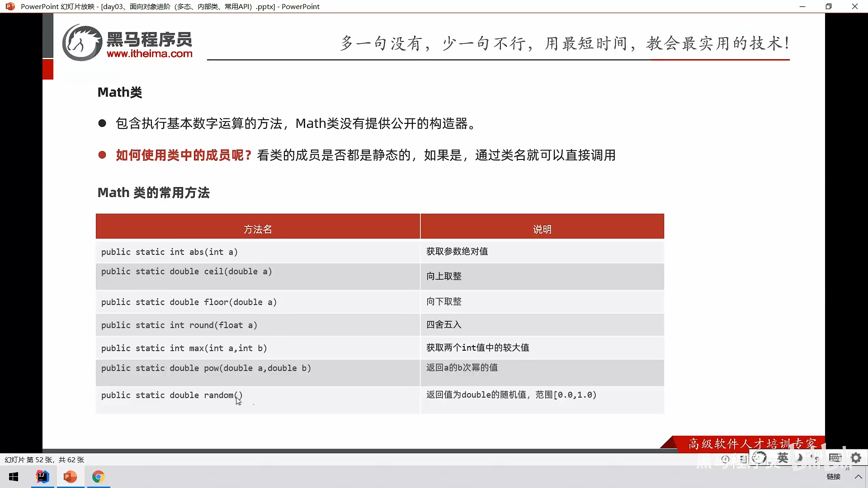Toggle the 英 Chinese/English input mode
This screenshot has width=868, height=488.
pyautogui.click(x=783, y=458)
